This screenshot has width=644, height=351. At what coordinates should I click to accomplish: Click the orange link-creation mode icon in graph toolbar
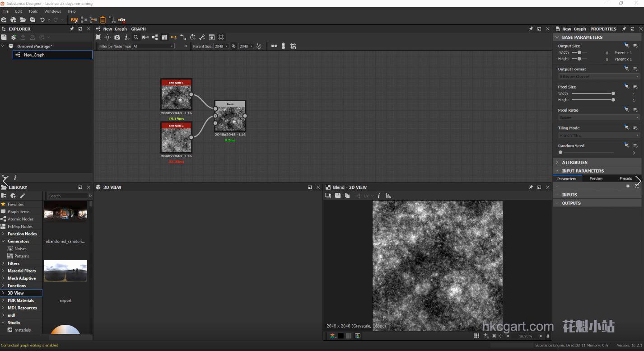point(173,37)
